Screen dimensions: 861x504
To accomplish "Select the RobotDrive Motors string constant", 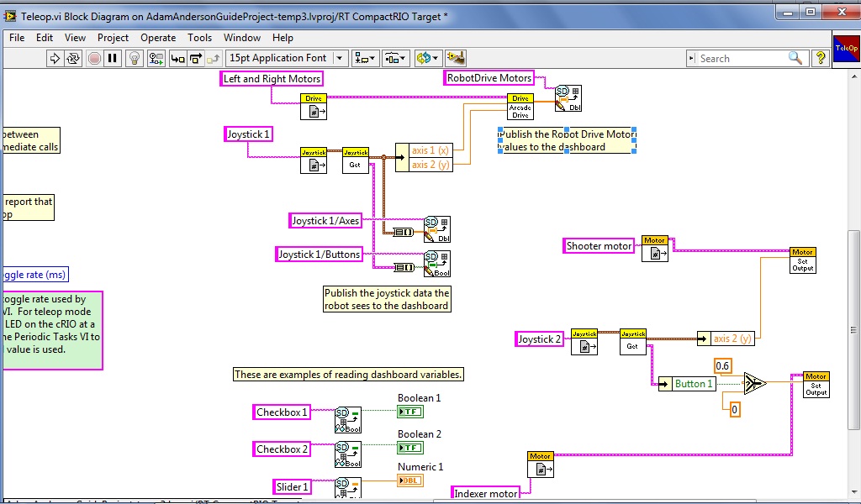I will (489, 78).
